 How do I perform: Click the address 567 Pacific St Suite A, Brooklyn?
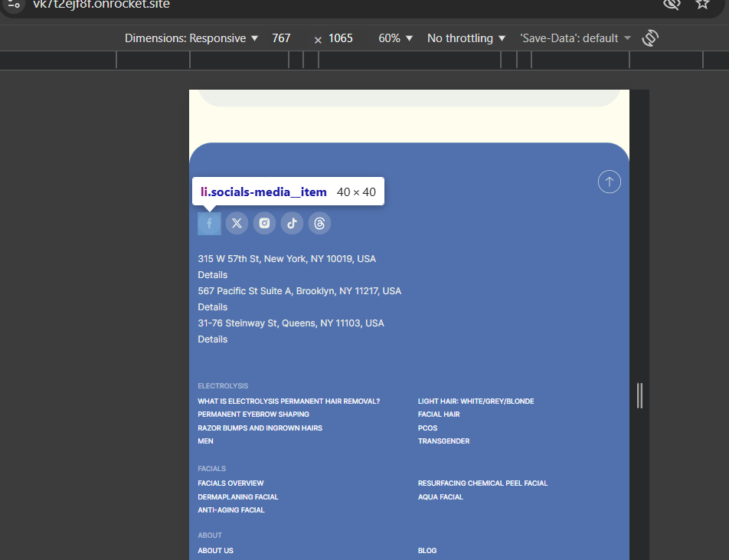[299, 290]
